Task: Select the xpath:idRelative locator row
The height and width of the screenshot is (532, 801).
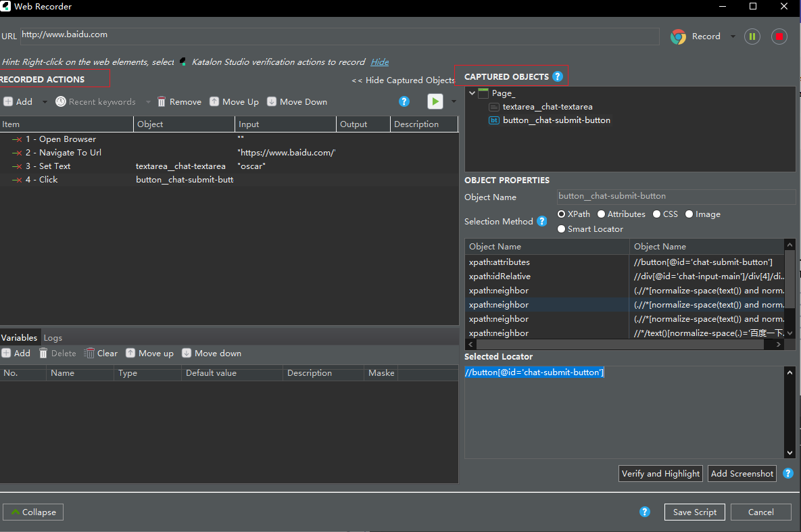Action: pyautogui.click(x=625, y=276)
